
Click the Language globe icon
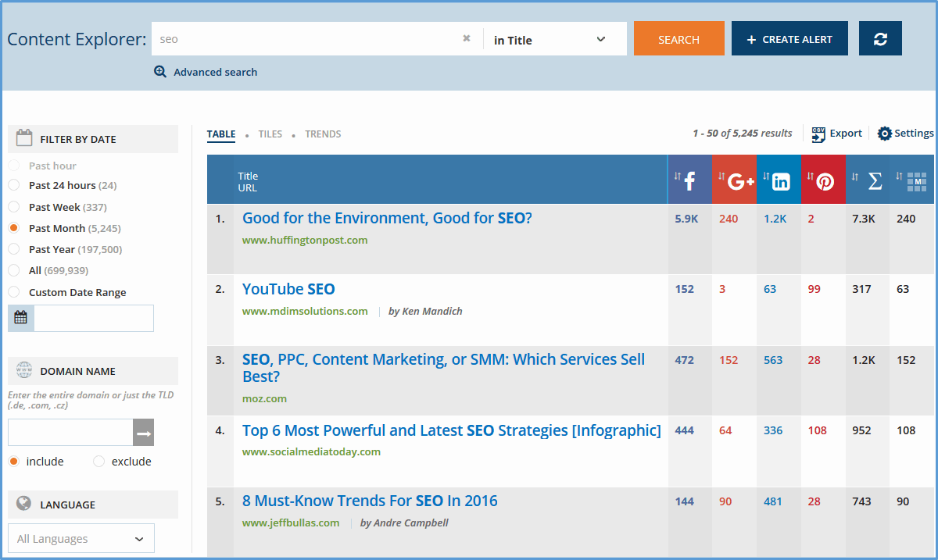pyautogui.click(x=23, y=504)
